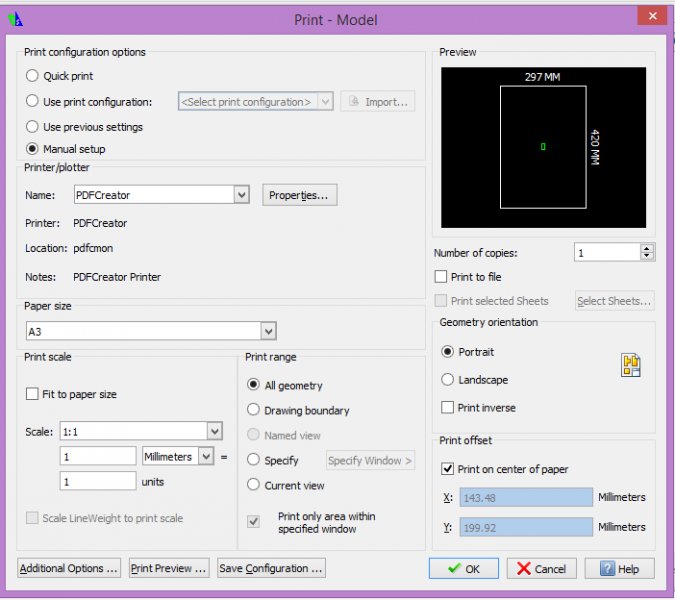This screenshot has width=675, height=600.
Task: Select Drawing boundary print range
Action: (x=253, y=410)
